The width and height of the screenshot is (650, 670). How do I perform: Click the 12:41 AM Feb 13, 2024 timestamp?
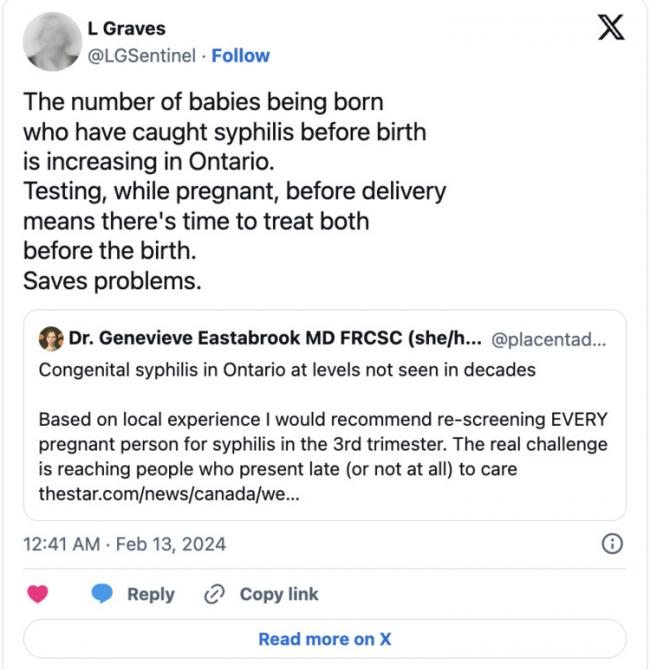click(x=124, y=544)
